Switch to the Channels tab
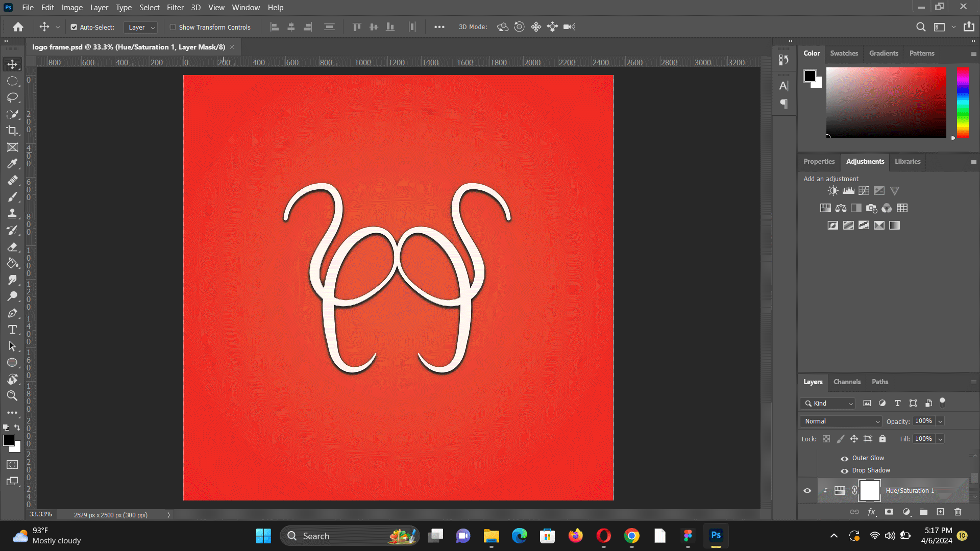The width and height of the screenshot is (980, 551). click(847, 382)
